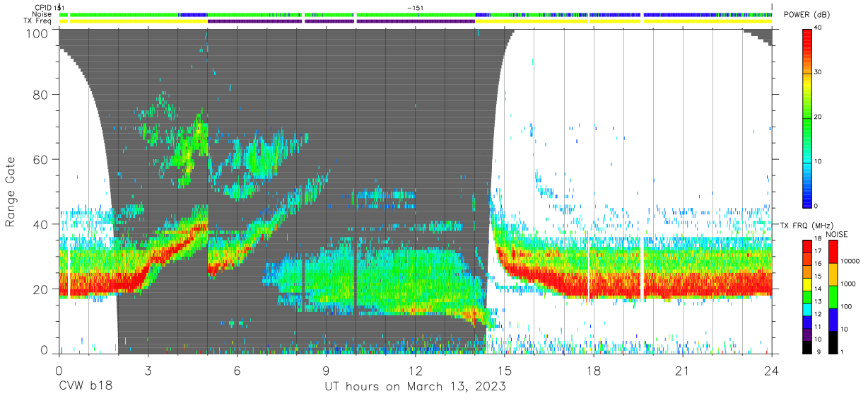Click '14' on TX FRQ legend
Image resolution: width=868 pixels, height=401 pixels.
click(819, 289)
